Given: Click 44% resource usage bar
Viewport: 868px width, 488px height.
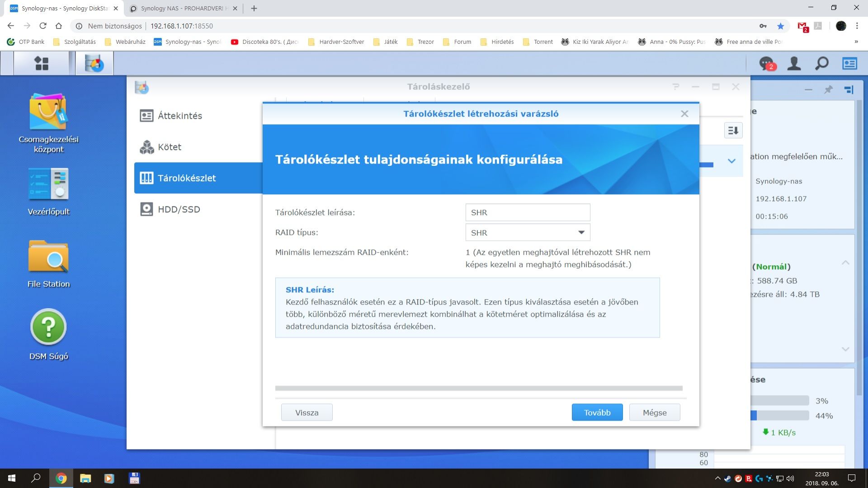Looking at the screenshot, I should point(779,416).
